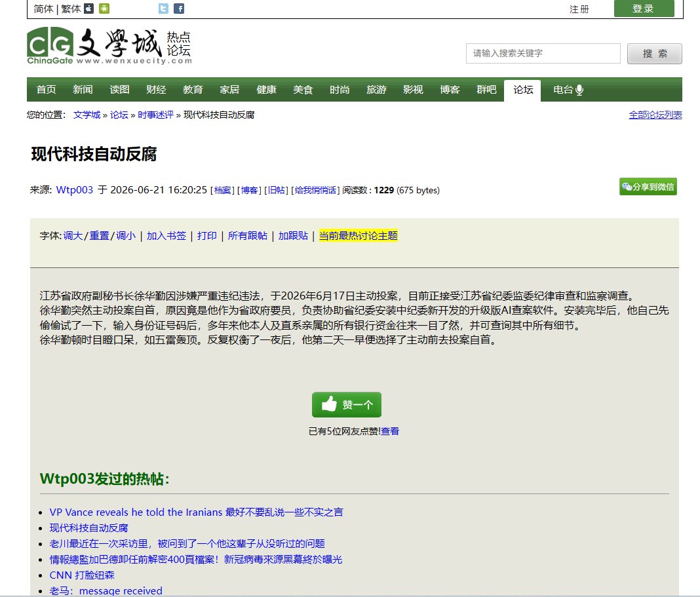Go to 论坛 breadcrumb link
The image size is (700, 597).
coord(119,115)
